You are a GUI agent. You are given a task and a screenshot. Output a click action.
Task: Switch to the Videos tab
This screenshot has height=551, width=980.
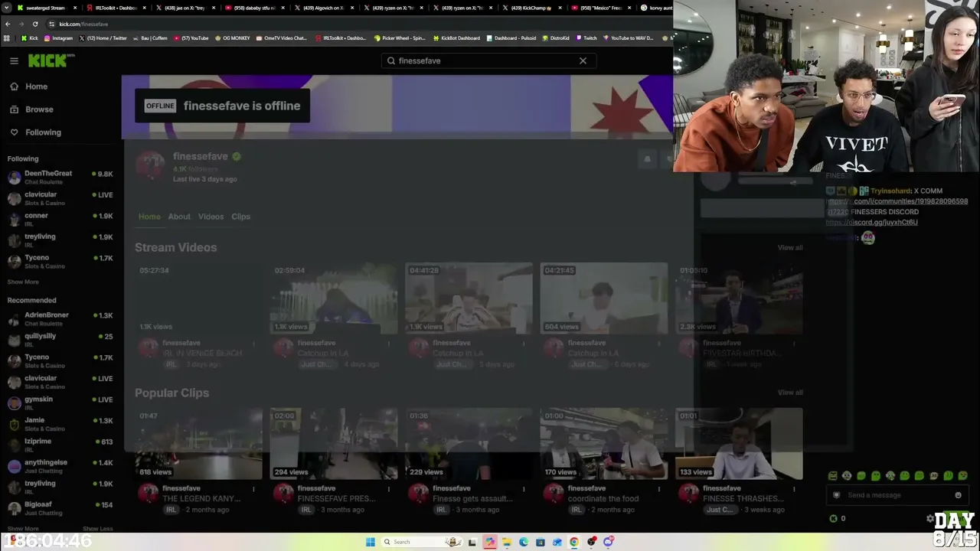coord(211,217)
